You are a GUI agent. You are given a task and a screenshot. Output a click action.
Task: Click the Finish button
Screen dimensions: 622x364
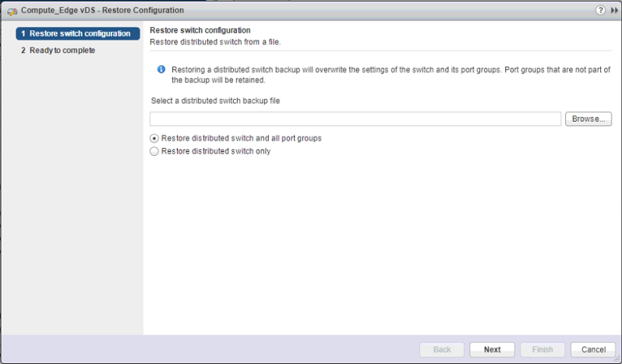click(542, 349)
